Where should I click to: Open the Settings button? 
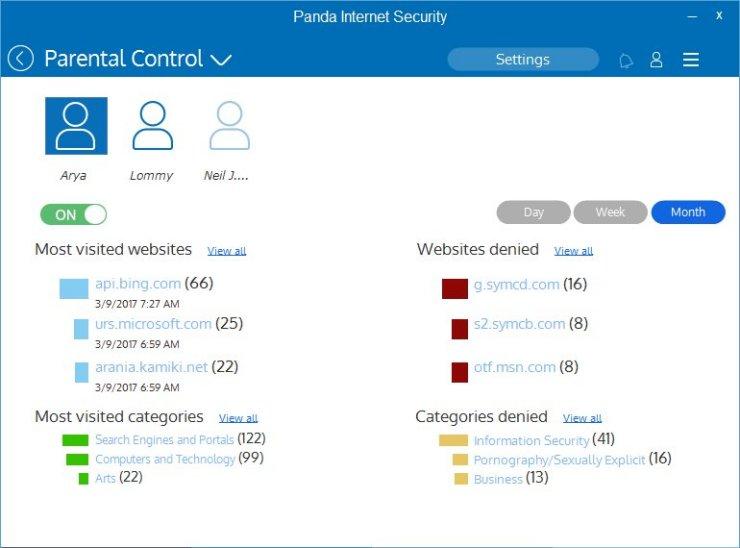coord(523,59)
